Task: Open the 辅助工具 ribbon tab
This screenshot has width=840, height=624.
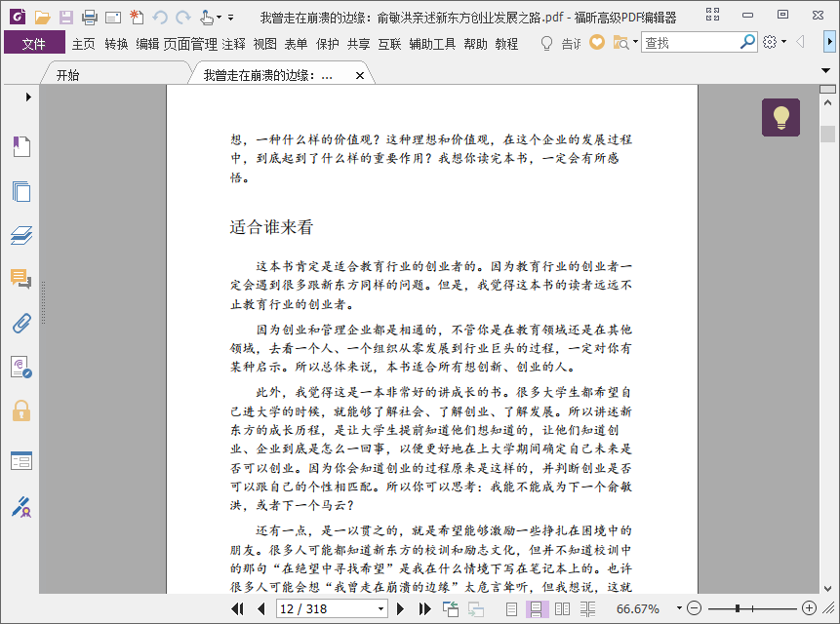Action: coord(432,43)
